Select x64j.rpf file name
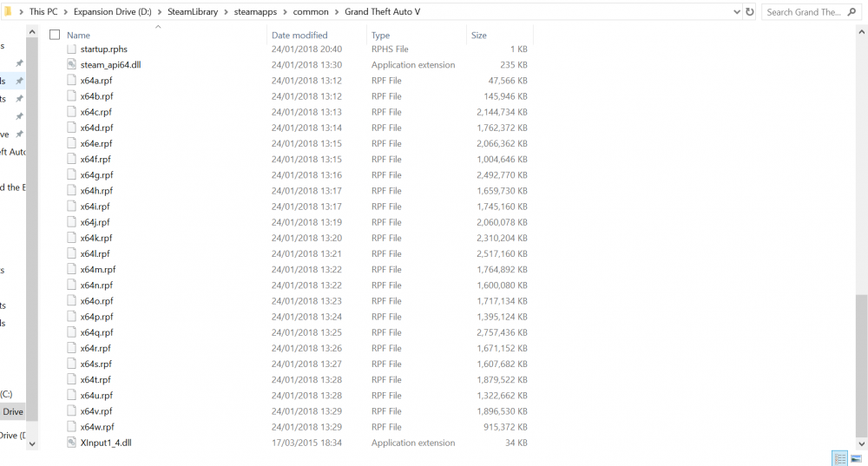This screenshot has height=466, width=868. point(95,222)
